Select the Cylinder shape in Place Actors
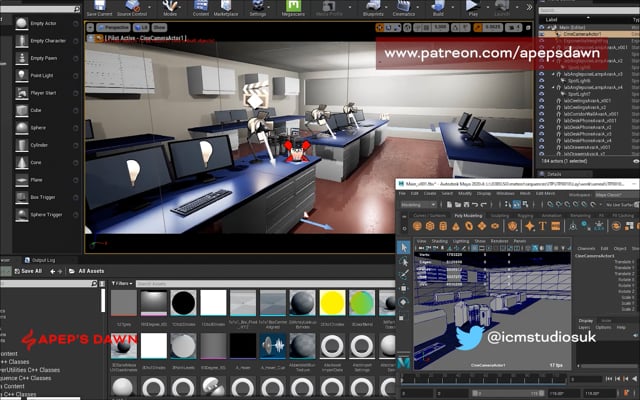 pos(22,145)
